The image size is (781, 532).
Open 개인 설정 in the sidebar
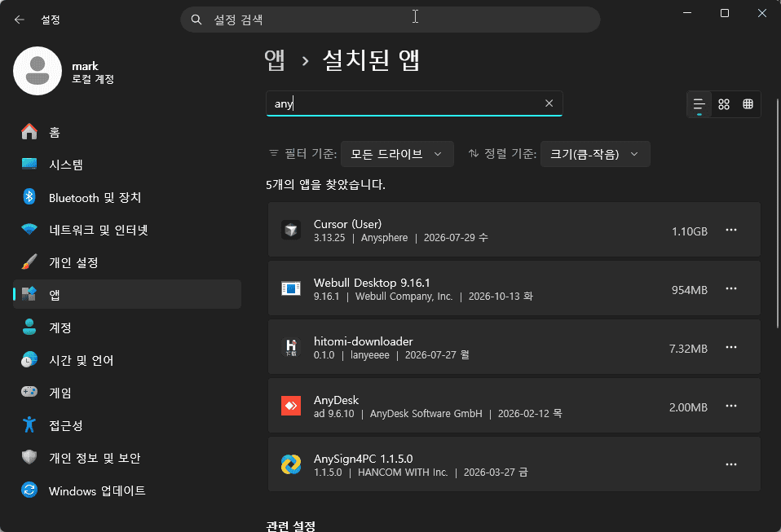coord(127,262)
